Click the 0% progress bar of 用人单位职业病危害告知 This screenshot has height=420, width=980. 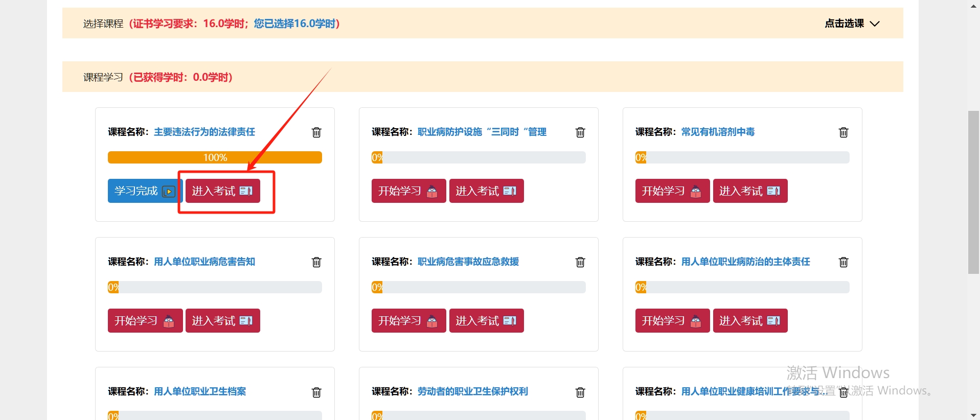pos(215,287)
